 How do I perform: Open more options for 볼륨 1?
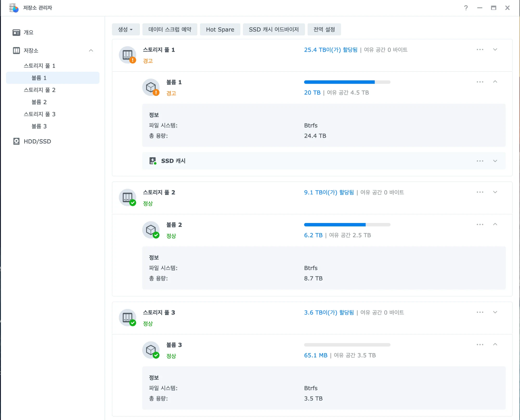[x=480, y=82]
